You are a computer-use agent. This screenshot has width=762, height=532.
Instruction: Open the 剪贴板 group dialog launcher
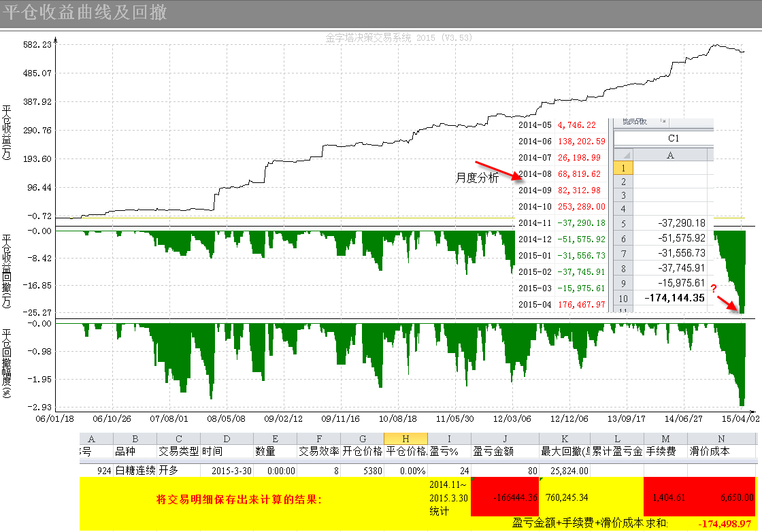tap(662, 122)
